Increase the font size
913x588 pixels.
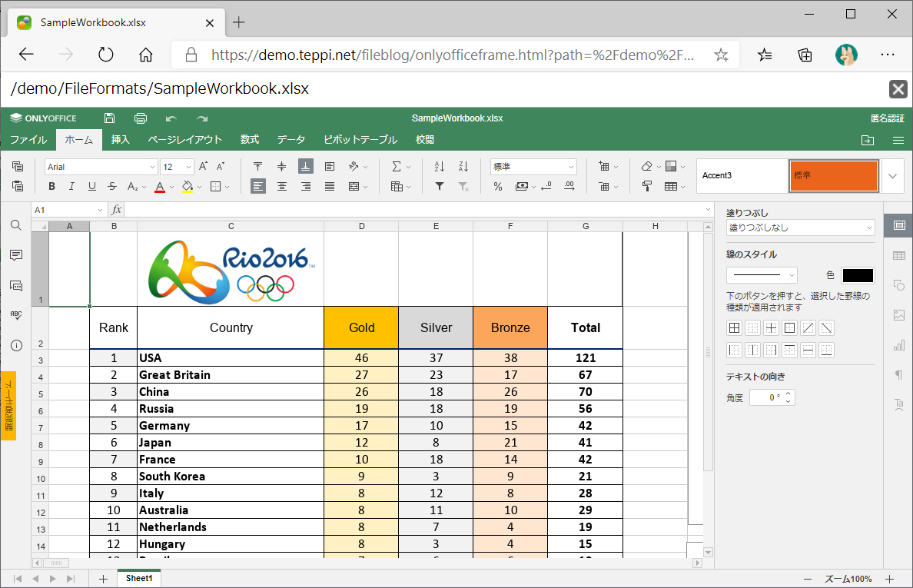pos(203,167)
